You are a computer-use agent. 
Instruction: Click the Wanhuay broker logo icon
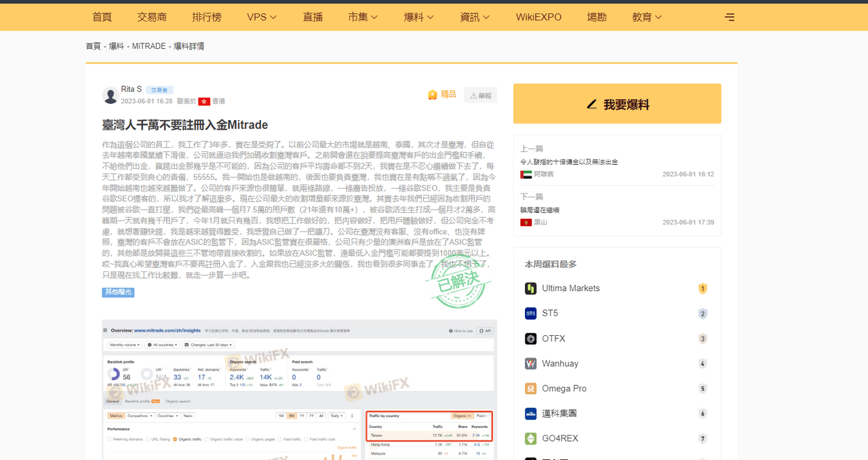[x=531, y=364]
